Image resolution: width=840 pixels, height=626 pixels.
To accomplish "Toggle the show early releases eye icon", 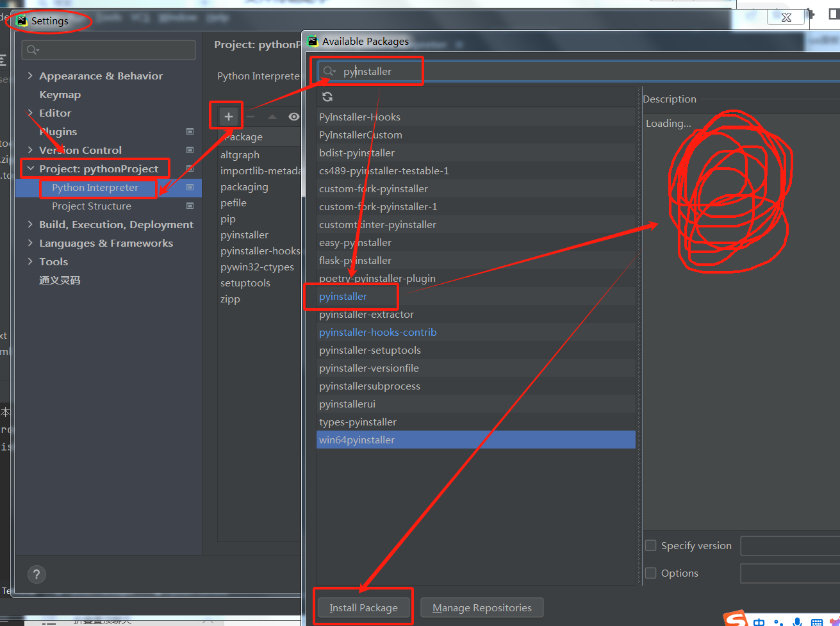I will coord(293,117).
